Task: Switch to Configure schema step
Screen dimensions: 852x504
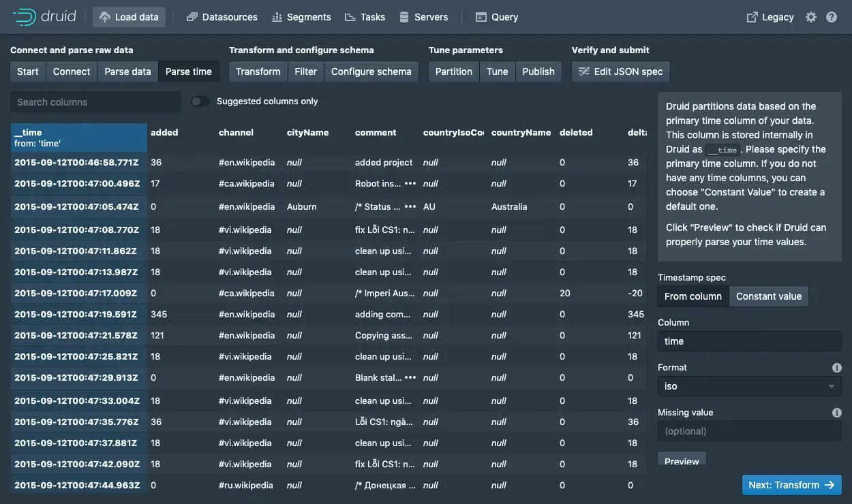Action: pyautogui.click(x=371, y=72)
